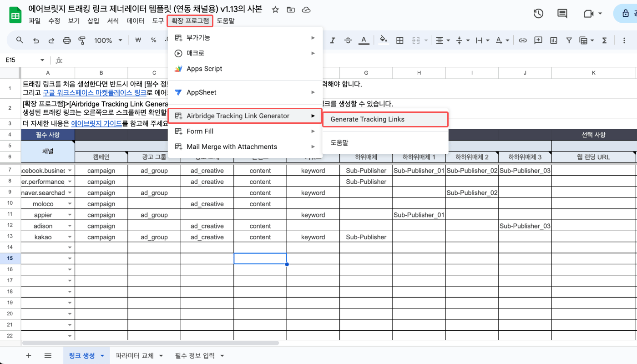637x364 pixels.
Task: Open Mail Merge with Attachments submenu
Action: click(x=245, y=147)
